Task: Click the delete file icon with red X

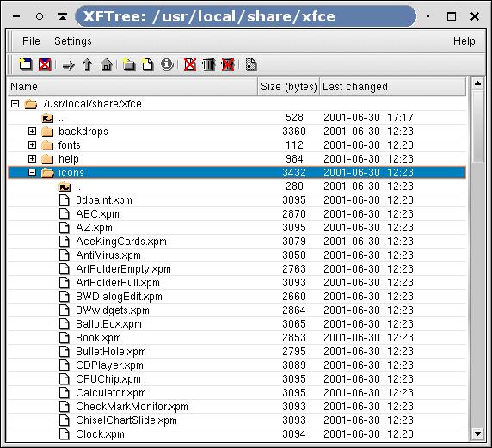Action: [190, 64]
